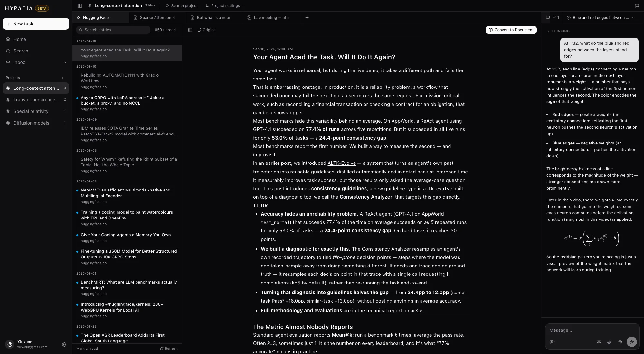Open 'Training a coding model to paint watercolours' entry
Viewport: 644px width, 354px height.
[127, 218]
